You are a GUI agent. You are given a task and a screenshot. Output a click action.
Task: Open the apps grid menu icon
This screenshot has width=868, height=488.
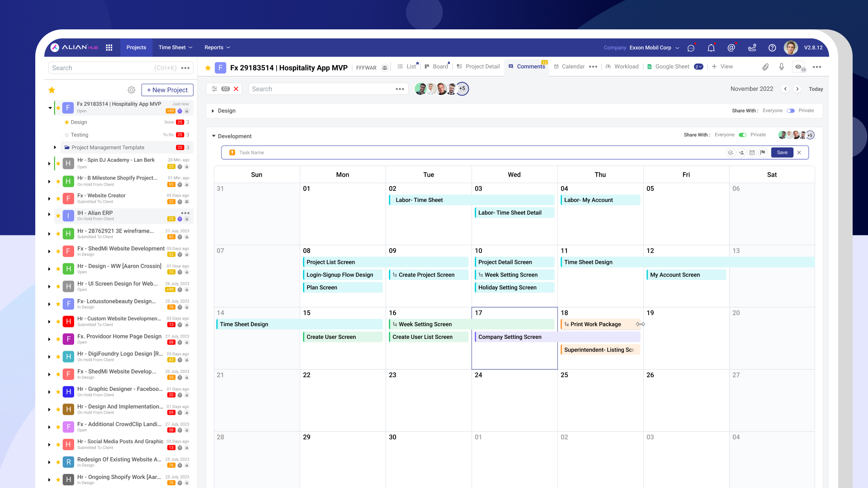point(109,47)
